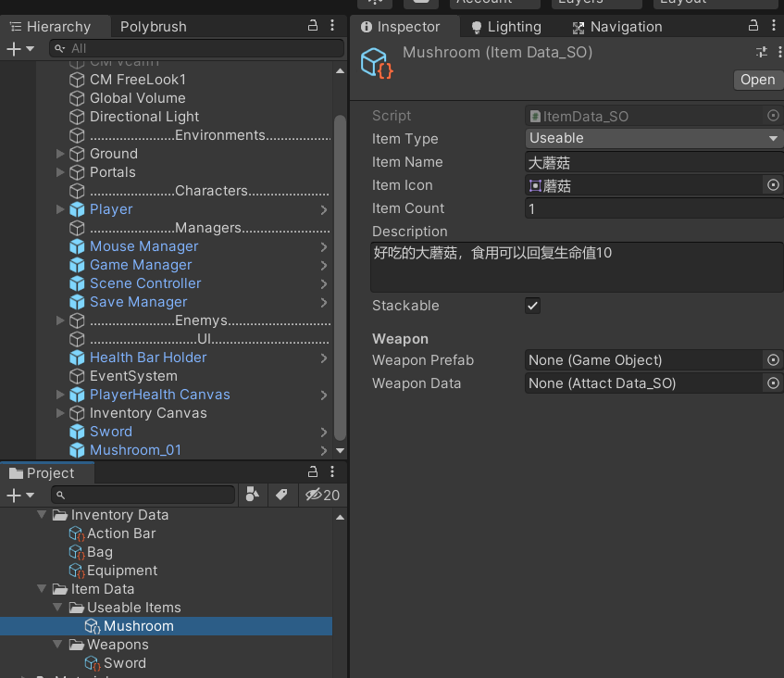Click the search-by-type icon in Project panel

click(x=252, y=495)
